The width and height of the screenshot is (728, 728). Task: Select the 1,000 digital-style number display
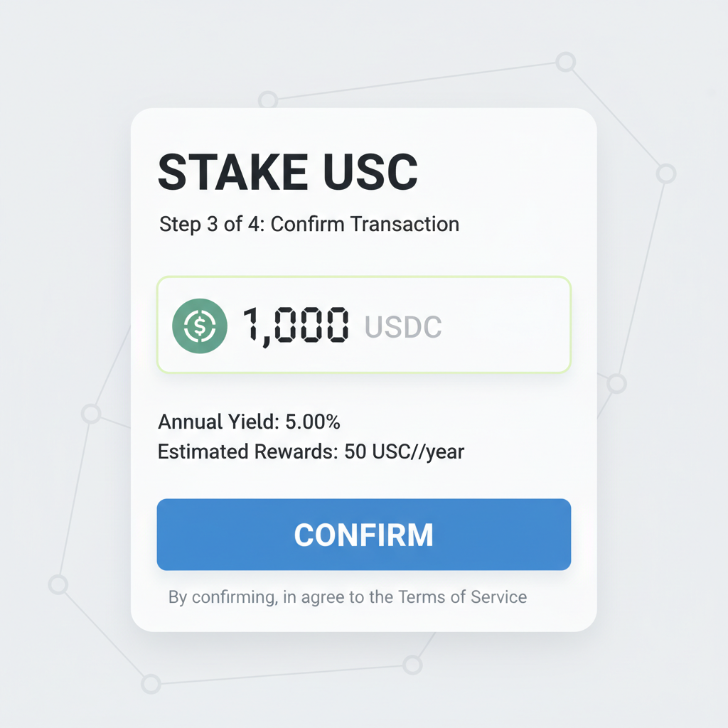tap(294, 326)
